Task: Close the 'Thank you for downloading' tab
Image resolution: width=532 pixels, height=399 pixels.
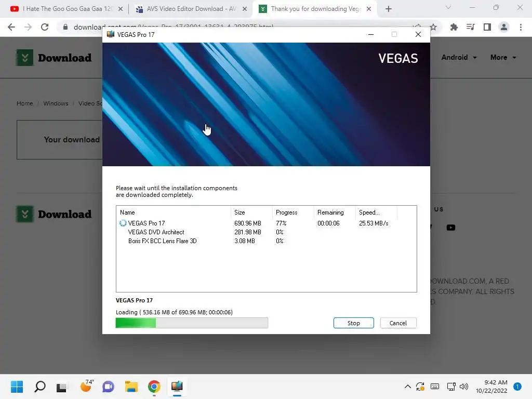Action: [369, 9]
